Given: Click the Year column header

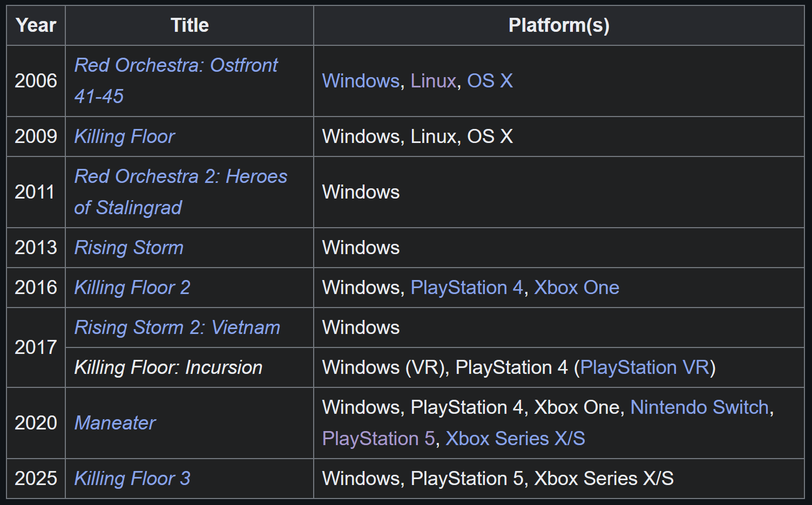Looking at the screenshot, I should tap(36, 25).
